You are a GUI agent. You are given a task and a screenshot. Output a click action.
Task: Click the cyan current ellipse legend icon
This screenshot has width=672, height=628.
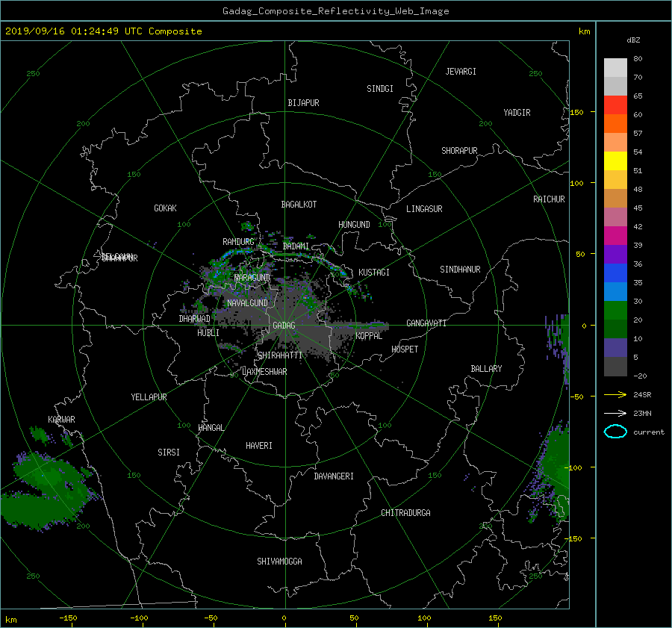point(615,432)
